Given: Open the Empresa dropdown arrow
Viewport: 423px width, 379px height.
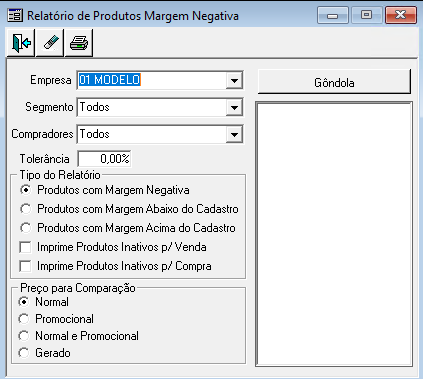Looking at the screenshot, I should [x=234, y=80].
